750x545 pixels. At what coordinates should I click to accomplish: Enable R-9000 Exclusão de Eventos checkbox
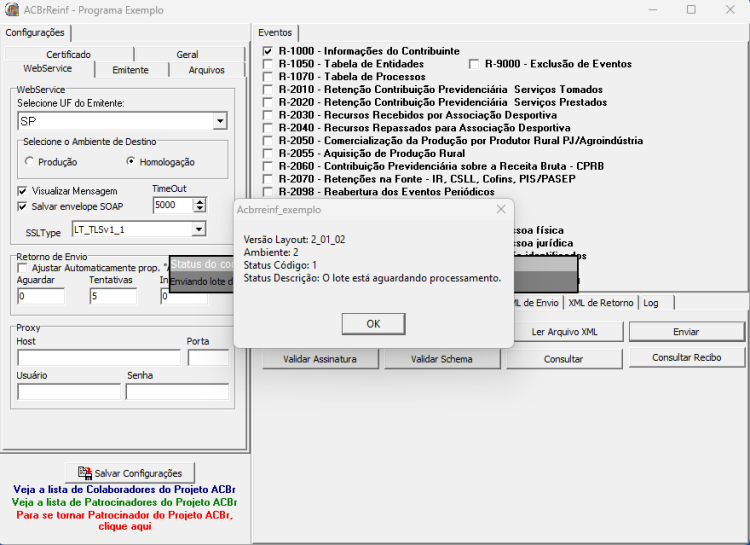(474, 64)
